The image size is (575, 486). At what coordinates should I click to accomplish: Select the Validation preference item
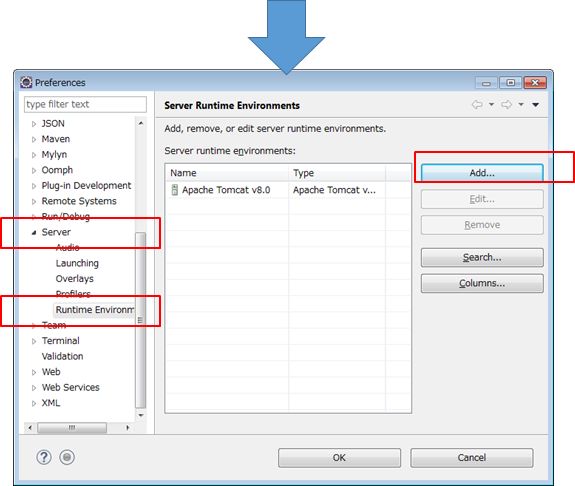click(x=62, y=356)
